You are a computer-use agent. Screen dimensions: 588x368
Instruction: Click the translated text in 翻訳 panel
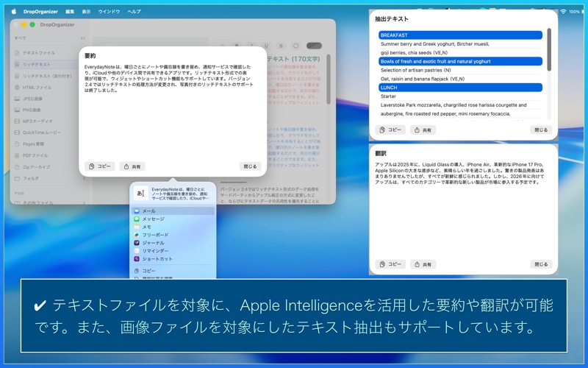coord(459,174)
